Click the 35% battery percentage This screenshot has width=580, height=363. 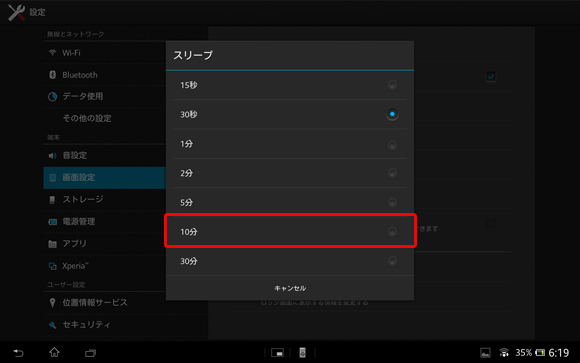[x=523, y=353]
